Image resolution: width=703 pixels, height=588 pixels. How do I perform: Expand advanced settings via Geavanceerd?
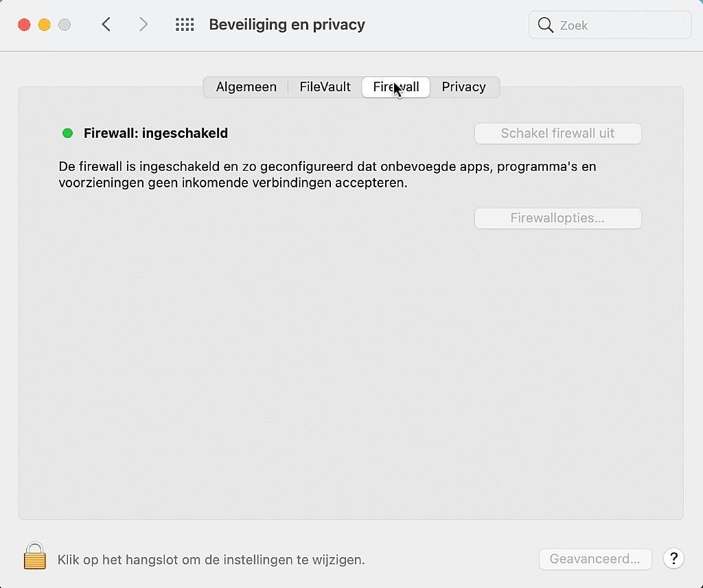(595, 558)
